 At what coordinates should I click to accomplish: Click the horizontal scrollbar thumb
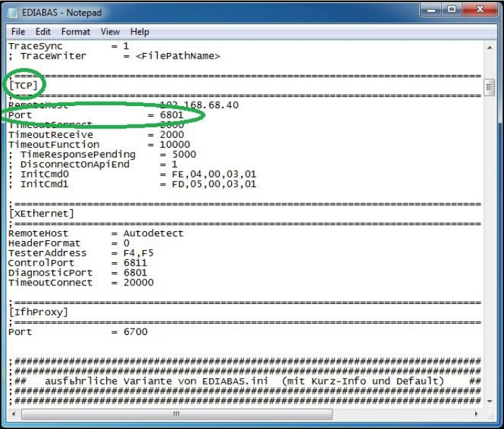tap(177, 414)
